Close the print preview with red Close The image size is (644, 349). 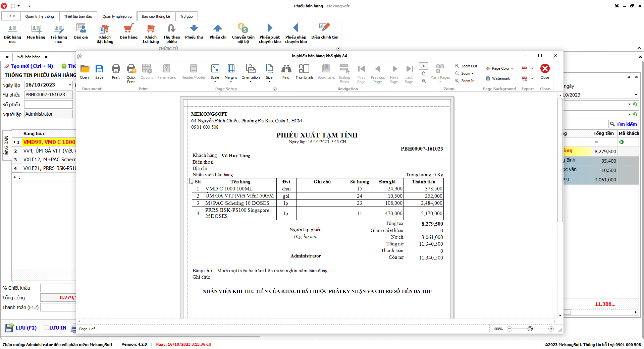[545, 71]
